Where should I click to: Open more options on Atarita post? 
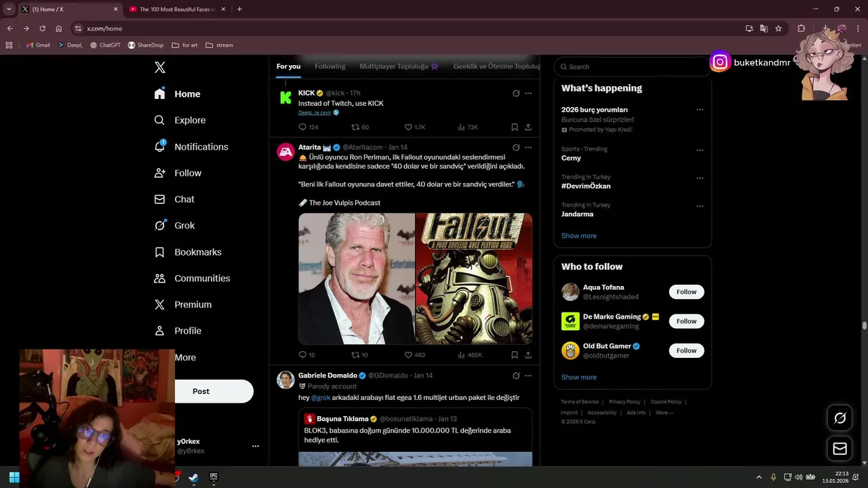[x=528, y=148]
